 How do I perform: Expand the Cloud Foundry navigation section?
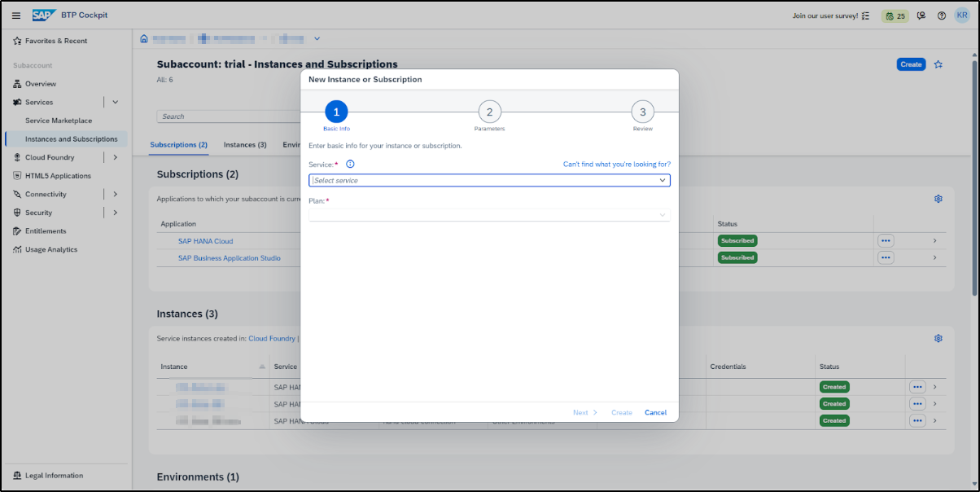(x=115, y=157)
